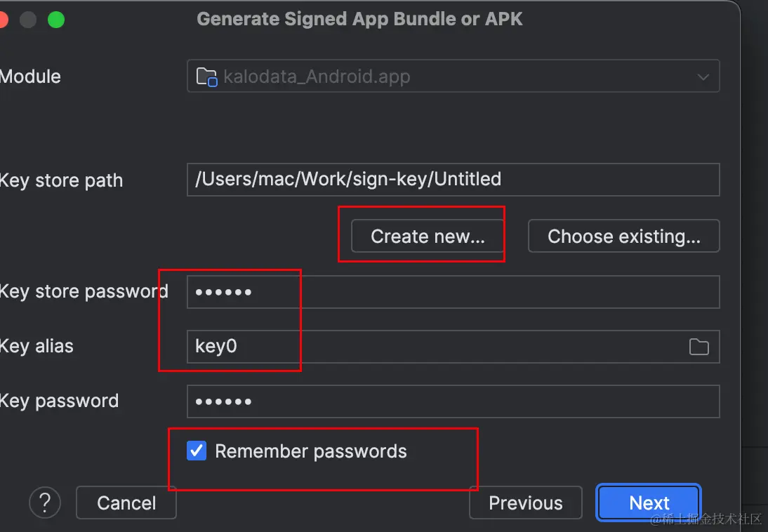
Task: Click the Generate Signed App Bundle title bar
Action: click(x=359, y=19)
